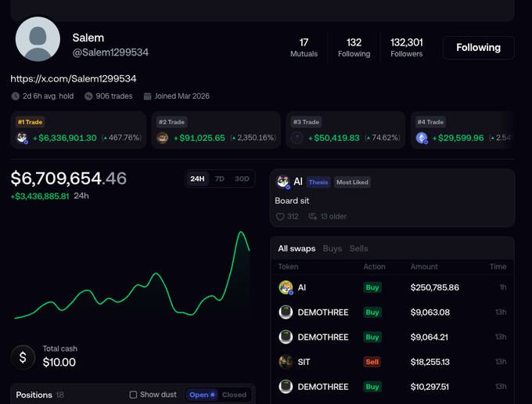The image size is (532, 404).
Task: Open Salem's profile avatar
Action: coord(38,39)
